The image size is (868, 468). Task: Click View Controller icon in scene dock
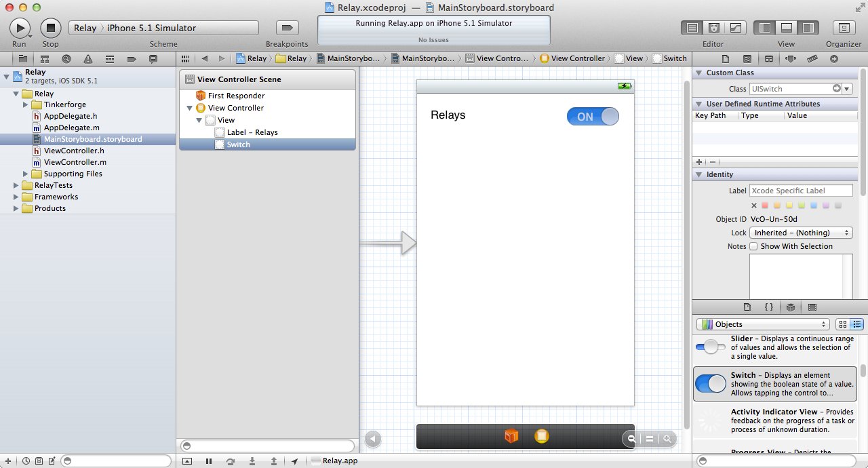[540, 436]
